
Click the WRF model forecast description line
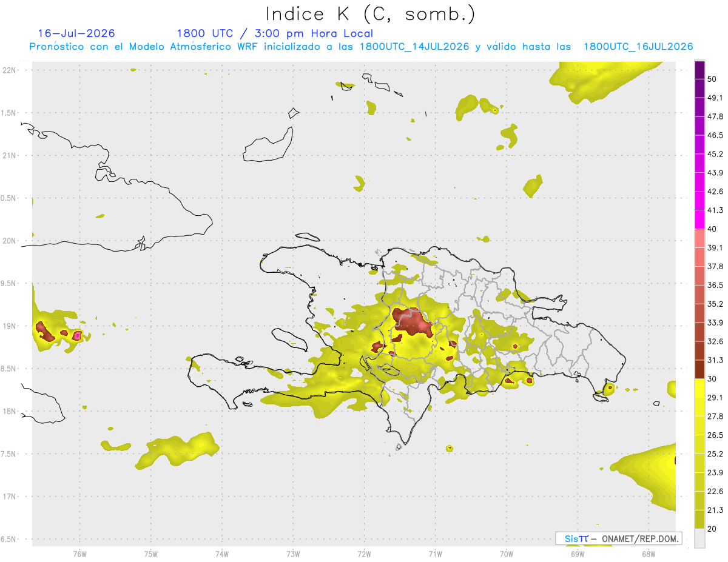(361, 47)
